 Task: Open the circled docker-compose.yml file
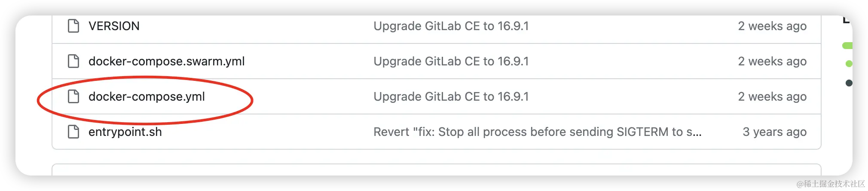(147, 96)
